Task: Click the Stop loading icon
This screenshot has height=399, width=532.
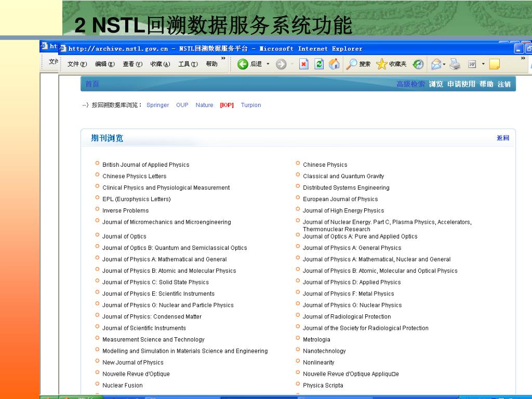Action: [303, 64]
